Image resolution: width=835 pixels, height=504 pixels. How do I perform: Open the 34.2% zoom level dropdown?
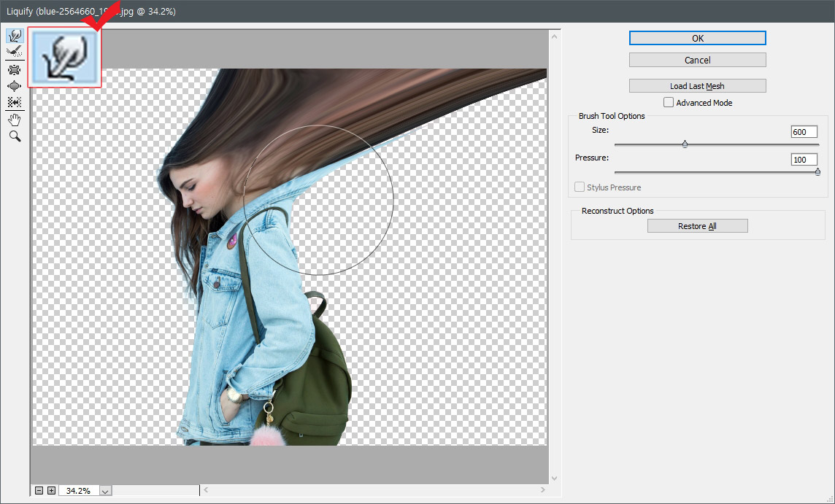point(105,492)
